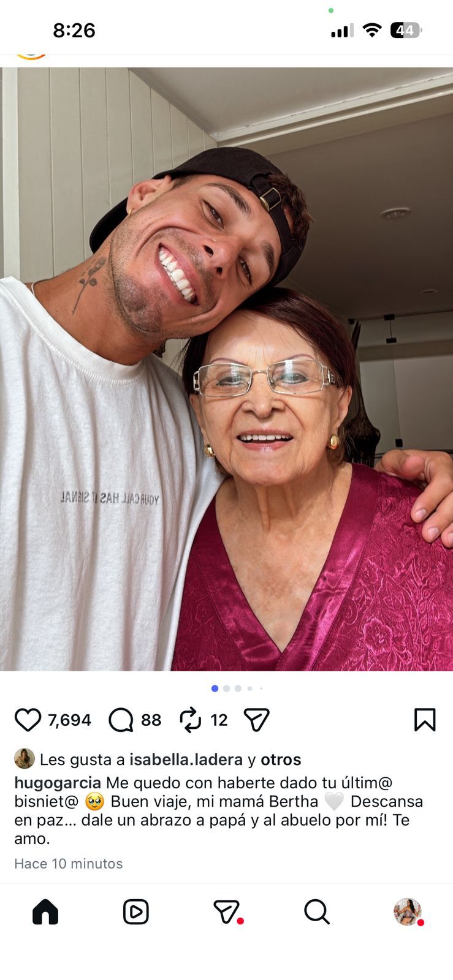Viewport: 453px width, 980px height.
Task: Open comments via the speech bubble icon
Action: [121, 720]
